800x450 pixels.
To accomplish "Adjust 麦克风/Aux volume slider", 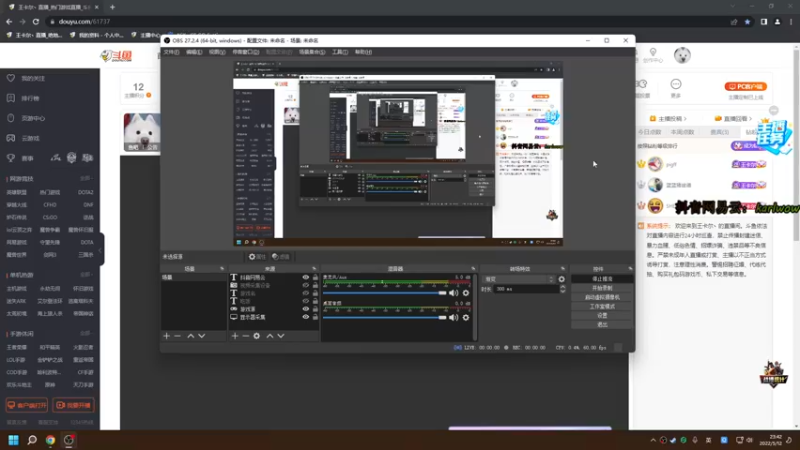I will tap(384, 293).
